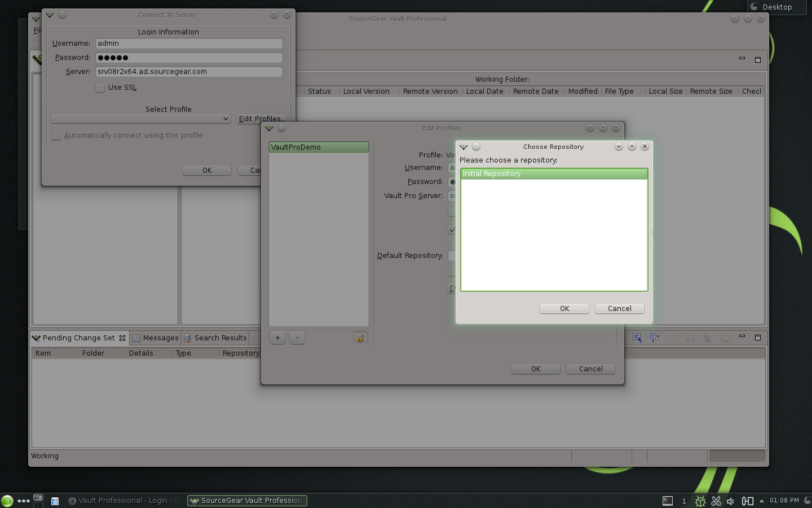Image resolution: width=812 pixels, height=508 pixels.
Task: Click the round sticky button in the Choose Repository title bar
Action: click(476, 147)
